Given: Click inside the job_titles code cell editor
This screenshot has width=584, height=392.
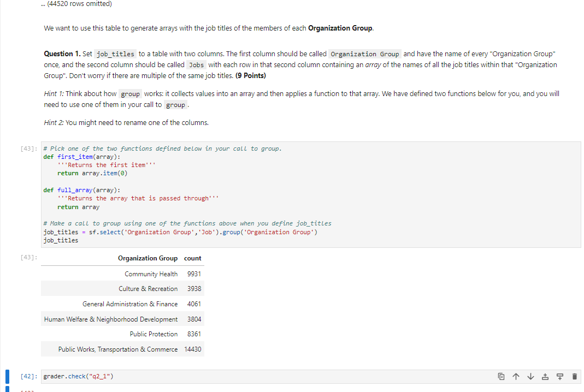Looking at the screenshot, I should pos(311,194).
